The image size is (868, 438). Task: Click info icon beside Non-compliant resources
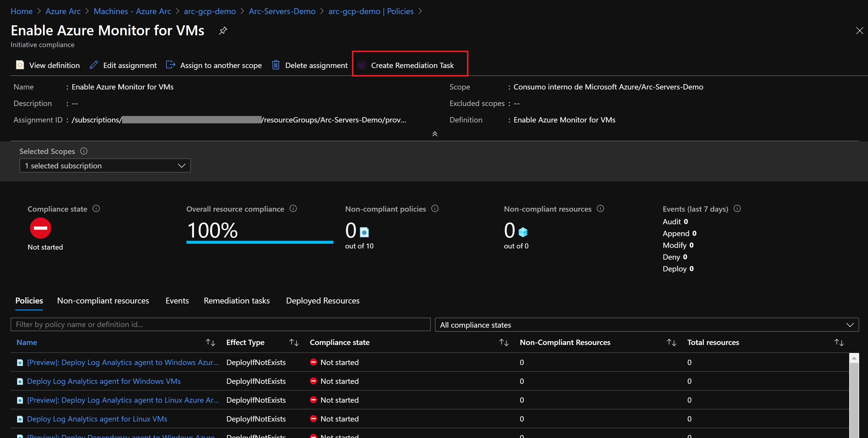pyautogui.click(x=600, y=208)
